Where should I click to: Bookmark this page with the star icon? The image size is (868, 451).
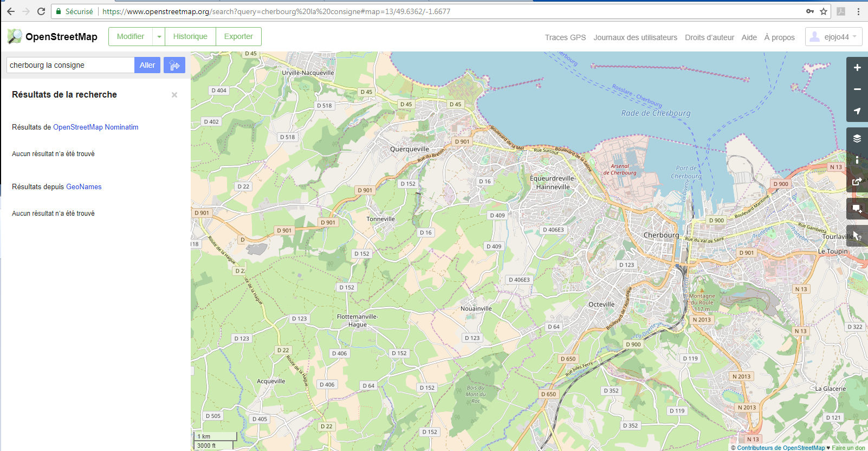pos(824,11)
